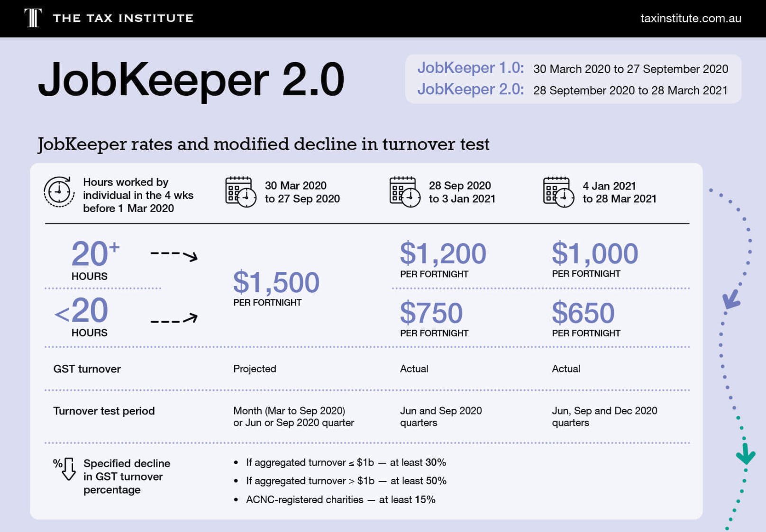Select "4 Jan 2021 to 28 Mar 2021" header
The image size is (766, 532).
click(x=619, y=192)
